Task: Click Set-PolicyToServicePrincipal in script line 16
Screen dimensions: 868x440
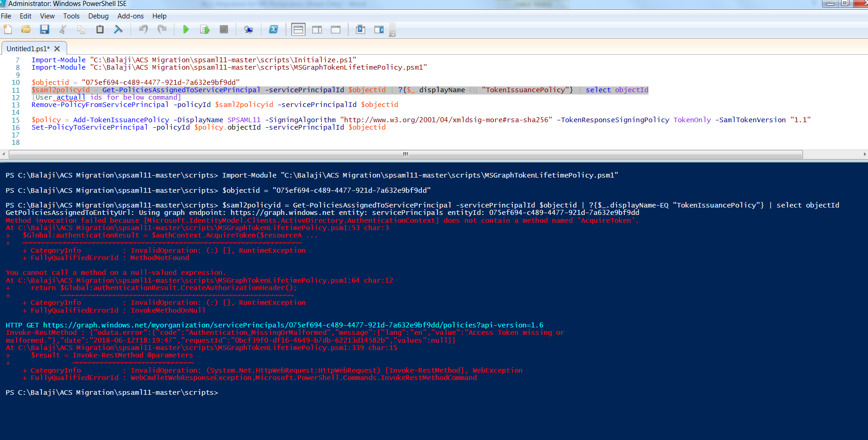Action: click(x=89, y=127)
